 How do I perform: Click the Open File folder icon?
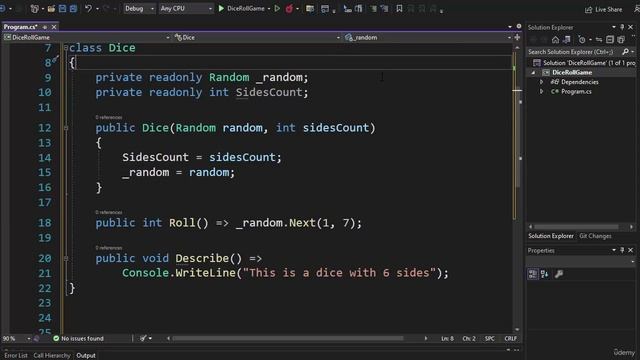coord(51,9)
